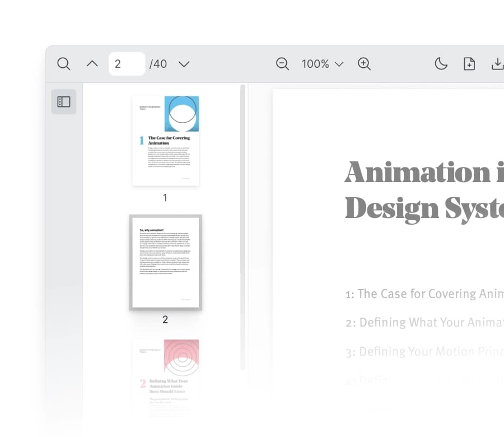The width and height of the screenshot is (504, 437).
Task: Click the 'Animation' title heading
Action: (x=418, y=173)
